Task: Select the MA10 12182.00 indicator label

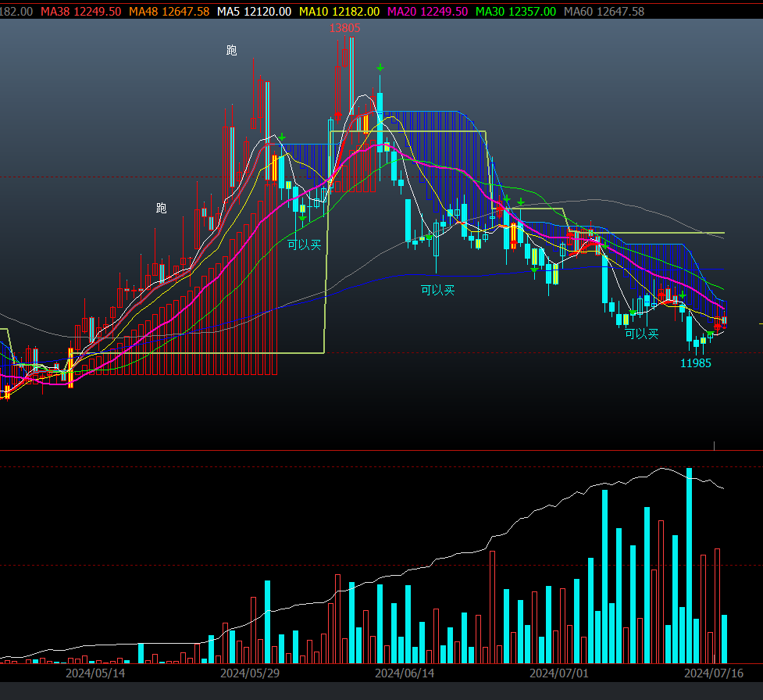Action: point(339,11)
